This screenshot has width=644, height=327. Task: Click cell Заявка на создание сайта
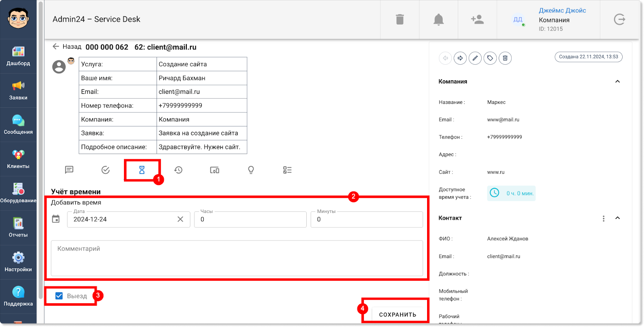(202, 133)
